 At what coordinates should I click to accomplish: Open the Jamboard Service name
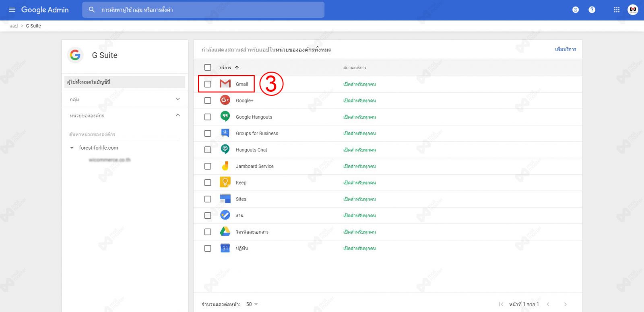click(x=255, y=166)
